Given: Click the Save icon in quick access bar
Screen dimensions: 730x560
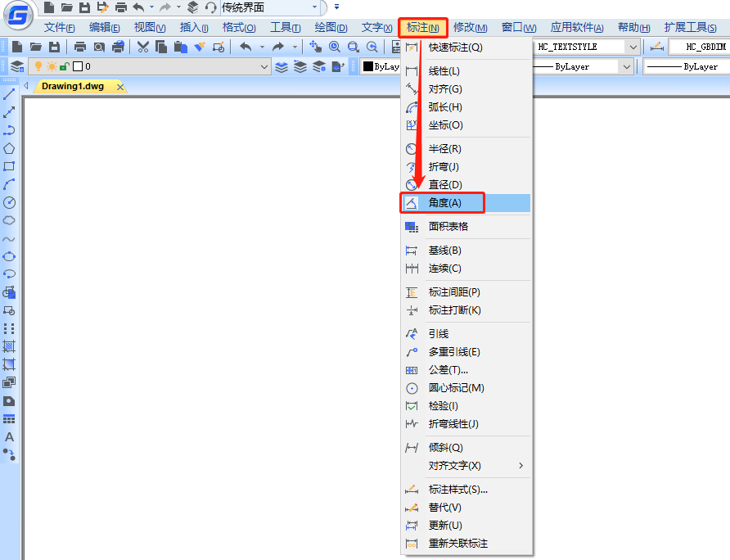Looking at the screenshot, I should coord(84,7).
